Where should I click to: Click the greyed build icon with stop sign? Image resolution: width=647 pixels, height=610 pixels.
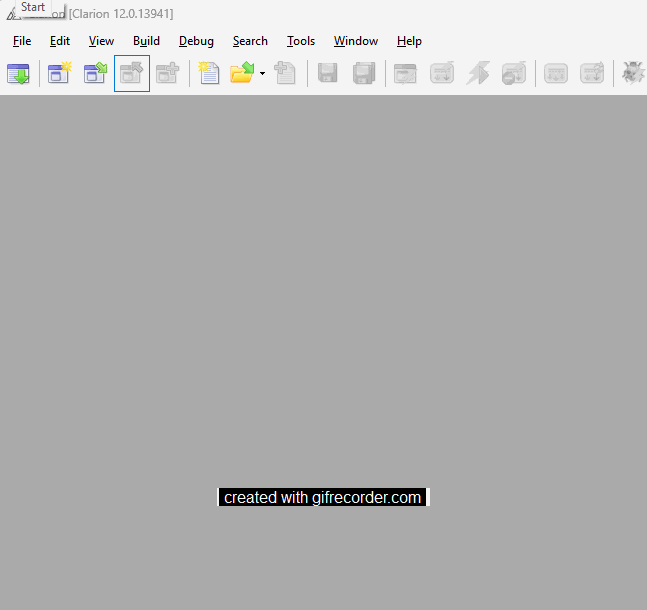point(514,73)
